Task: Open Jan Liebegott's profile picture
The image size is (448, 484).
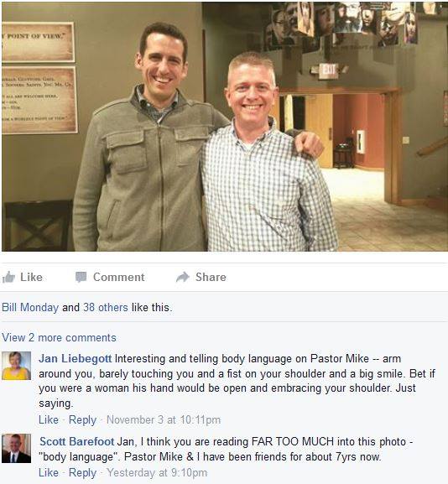Action: (x=17, y=366)
